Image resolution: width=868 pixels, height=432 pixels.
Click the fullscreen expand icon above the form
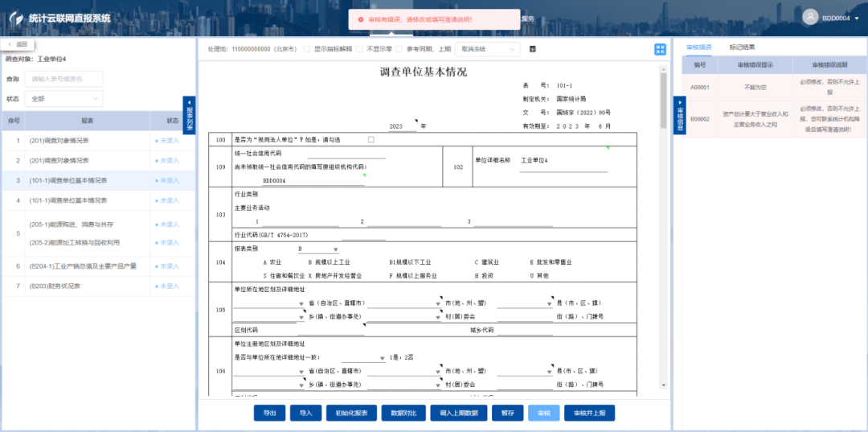point(660,49)
